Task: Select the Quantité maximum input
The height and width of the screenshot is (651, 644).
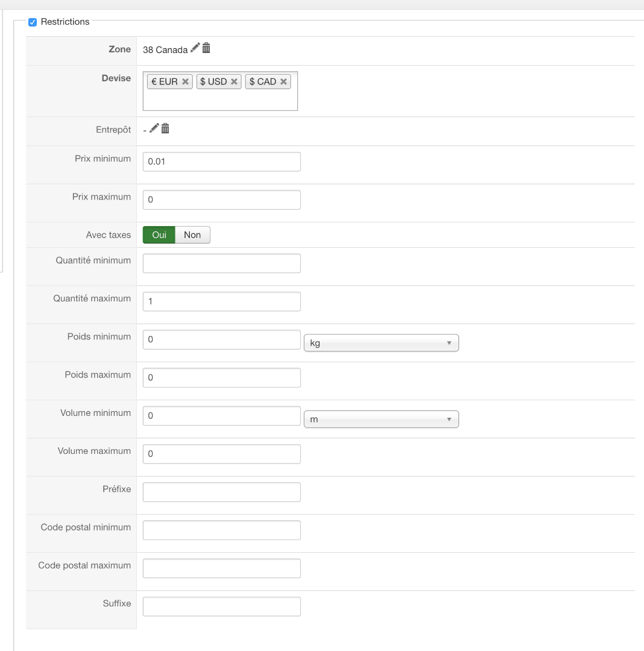Action: [x=221, y=301]
